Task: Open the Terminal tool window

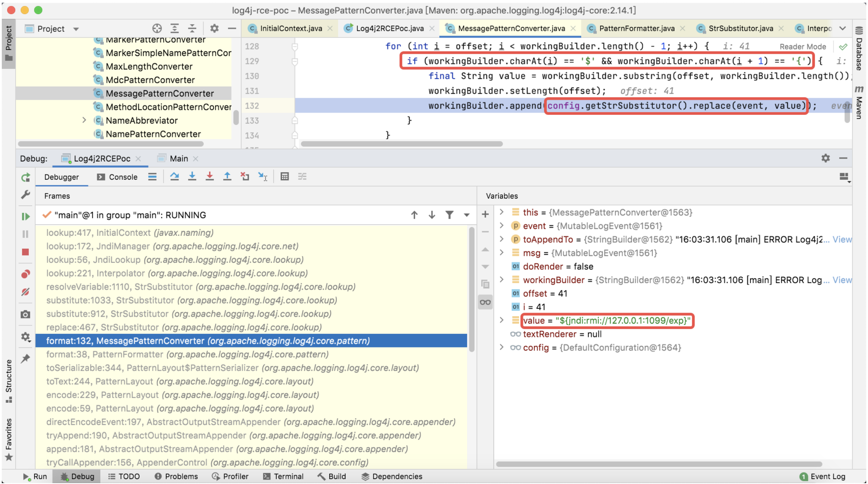Action: point(283,476)
